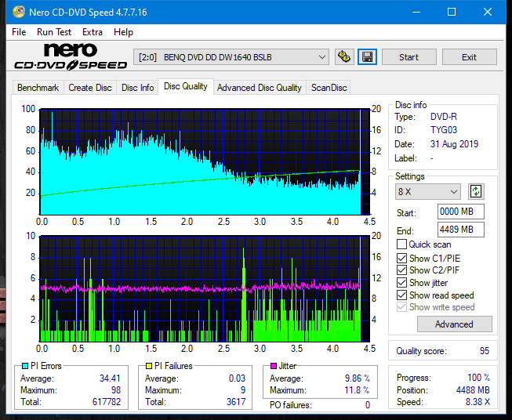The height and width of the screenshot is (420, 512).
Task: Open the File menu
Action: coord(19,32)
